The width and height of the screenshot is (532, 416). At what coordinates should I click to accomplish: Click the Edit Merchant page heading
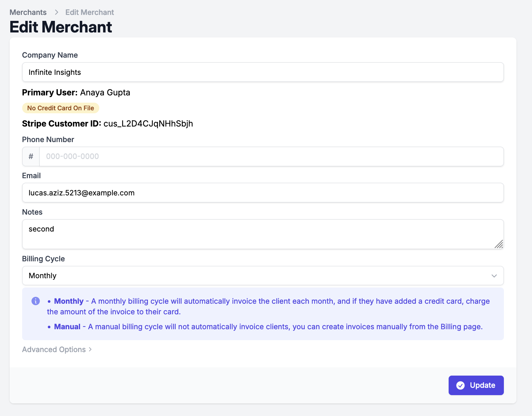[61, 27]
